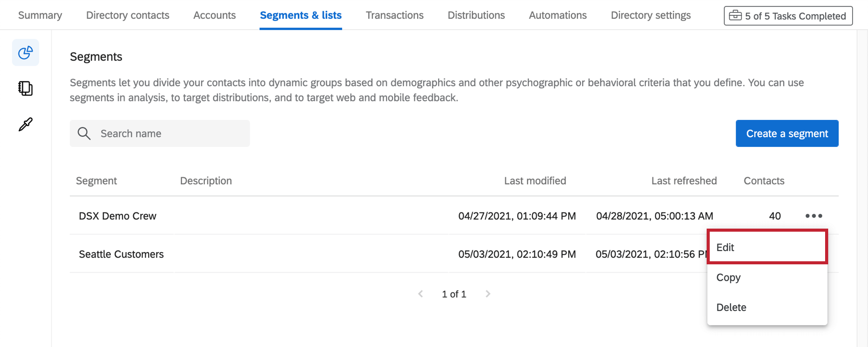Screen dimensions: 868x347
Task: Open the eyedropper Samples sidebar icon
Action: pyautogui.click(x=26, y=124)
